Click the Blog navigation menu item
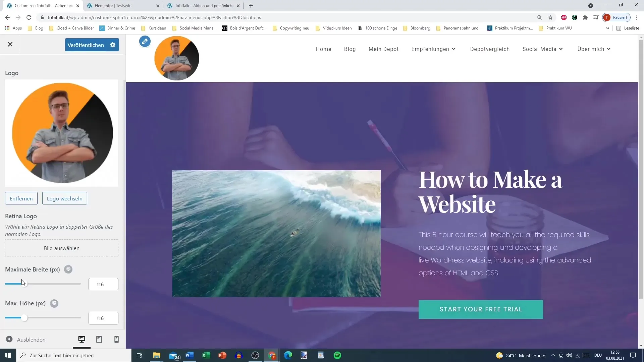 pos(350,49)
